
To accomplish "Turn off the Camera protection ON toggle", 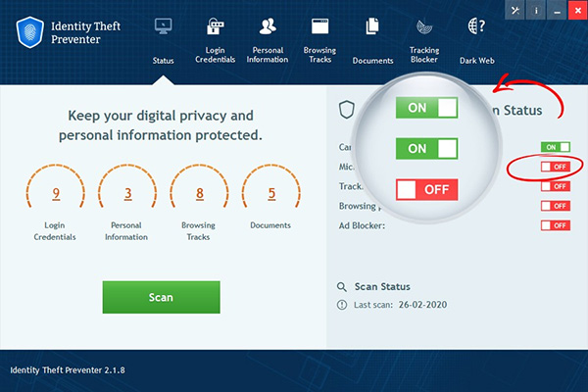I will click(556, 147).
